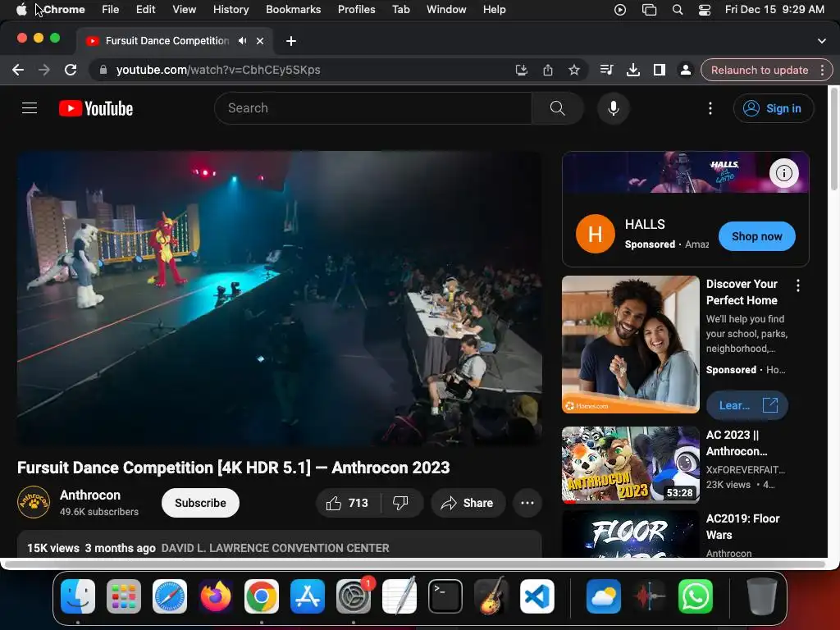840x630 pixels.
Task: Click the address bar URL
Action: click(218, 71)
